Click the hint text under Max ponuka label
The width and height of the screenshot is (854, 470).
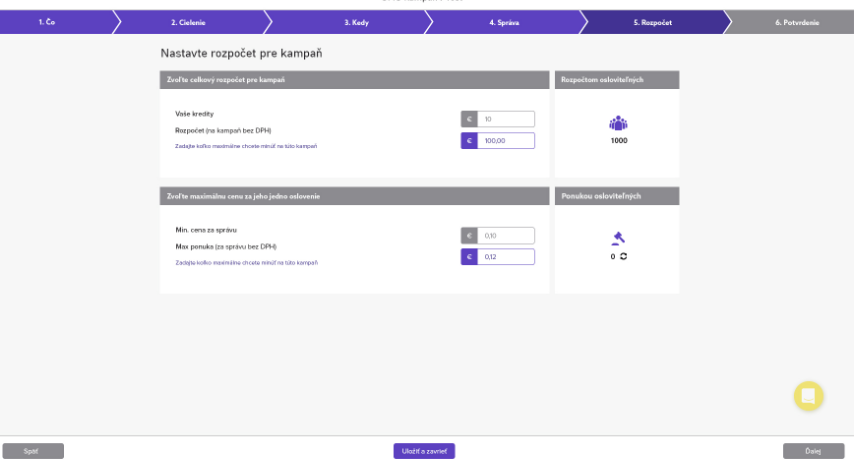[x=247, y=263]
